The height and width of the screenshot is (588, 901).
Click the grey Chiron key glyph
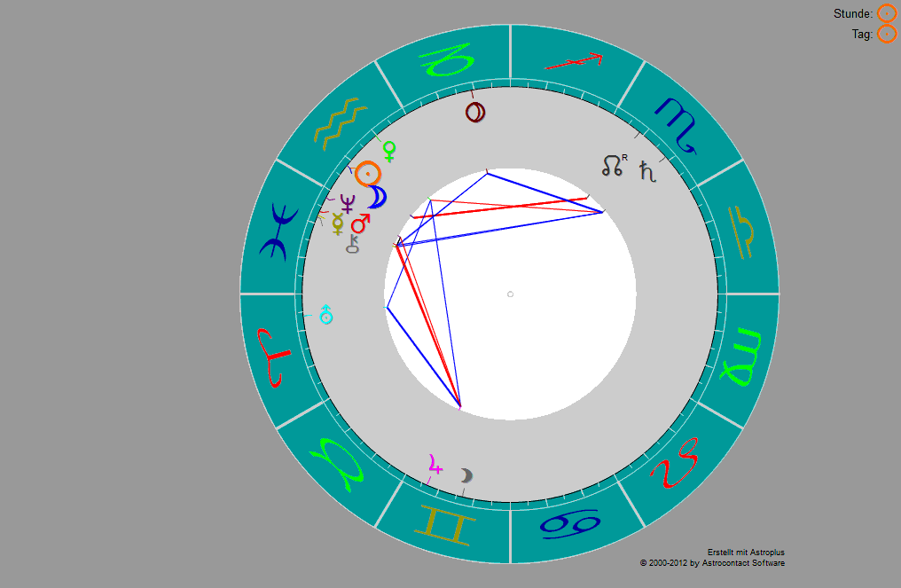353,244
